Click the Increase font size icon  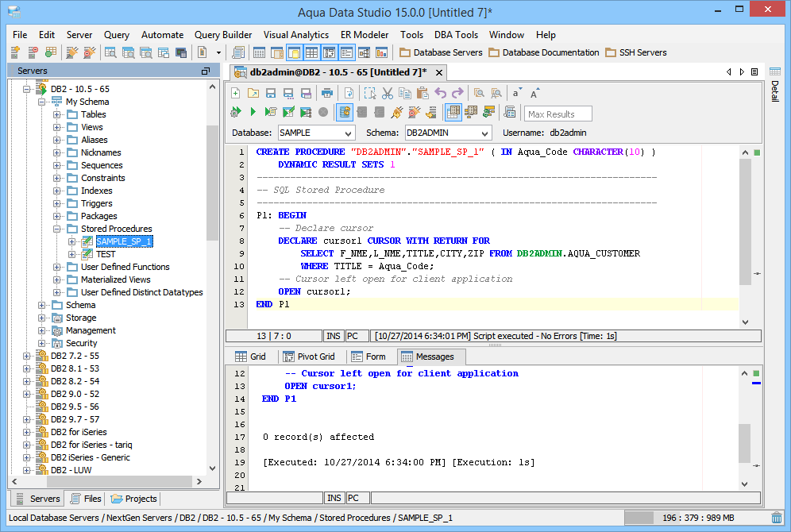point(535,93)
